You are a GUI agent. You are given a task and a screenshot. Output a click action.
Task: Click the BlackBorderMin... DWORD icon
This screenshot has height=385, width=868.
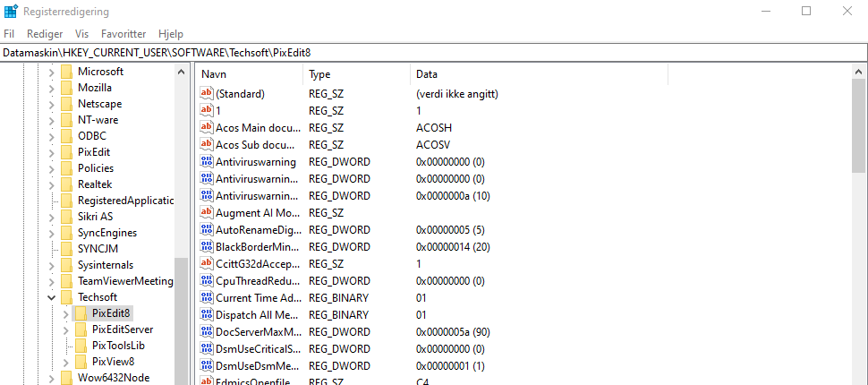click(207, 246)
